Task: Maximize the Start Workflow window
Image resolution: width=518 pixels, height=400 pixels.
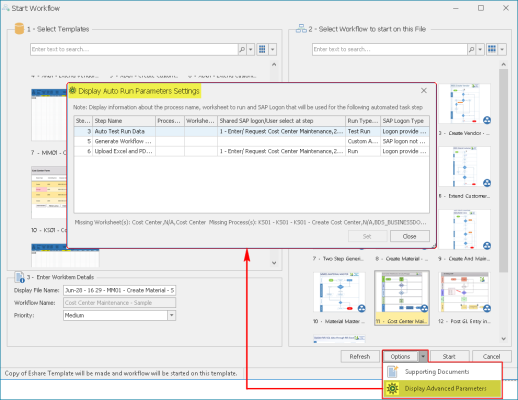Action: (x=481, y=8)
